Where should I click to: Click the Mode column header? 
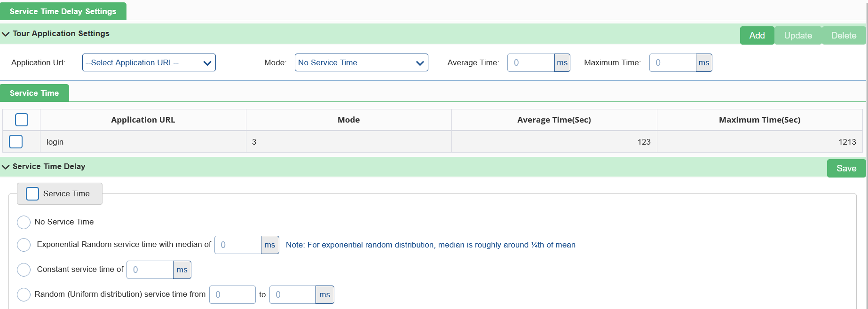[348, 120]
